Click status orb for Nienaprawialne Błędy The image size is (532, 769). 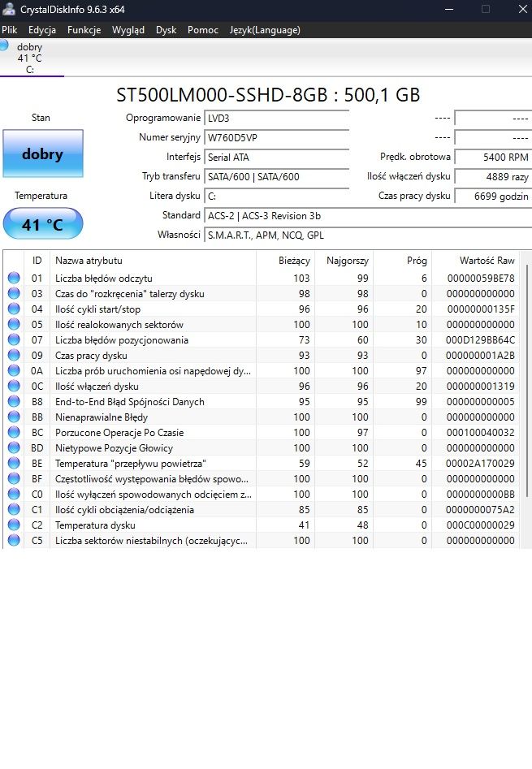click(x=14, y=417)
